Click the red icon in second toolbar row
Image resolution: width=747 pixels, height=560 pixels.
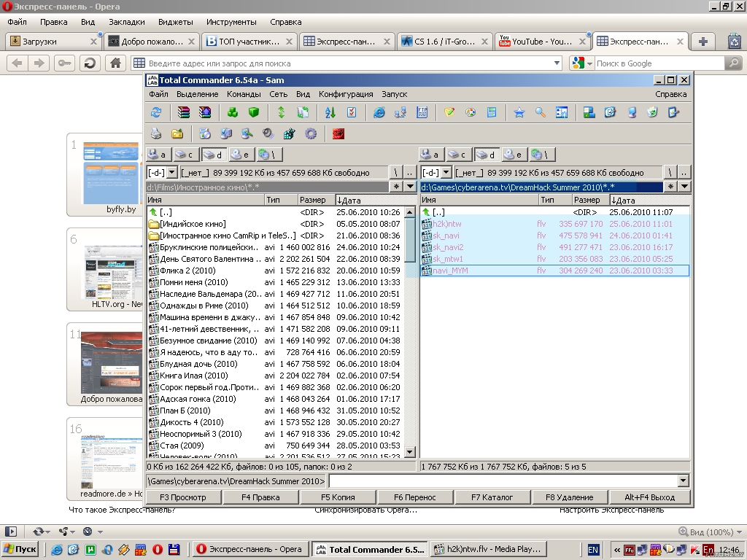pos(338,134)
